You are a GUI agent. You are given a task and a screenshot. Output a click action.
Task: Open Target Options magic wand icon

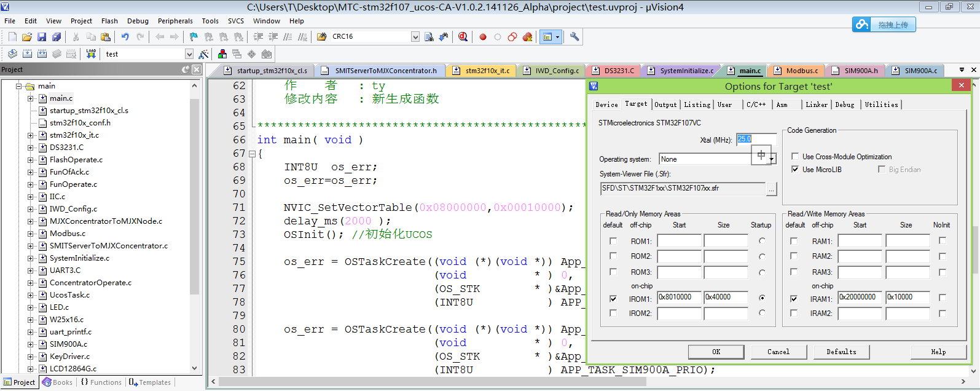point(204,54)
